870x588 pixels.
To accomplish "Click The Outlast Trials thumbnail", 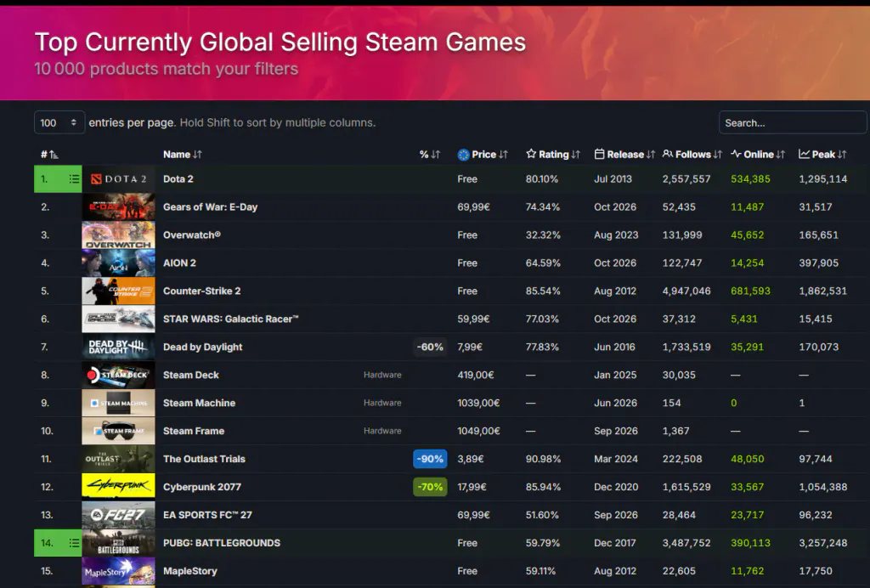I will point(118,459).
